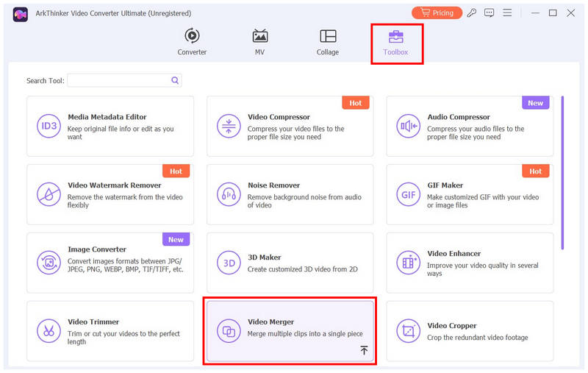Click the Search Tool label
This screenshot has height=373, width=588.
click(46, 81)
